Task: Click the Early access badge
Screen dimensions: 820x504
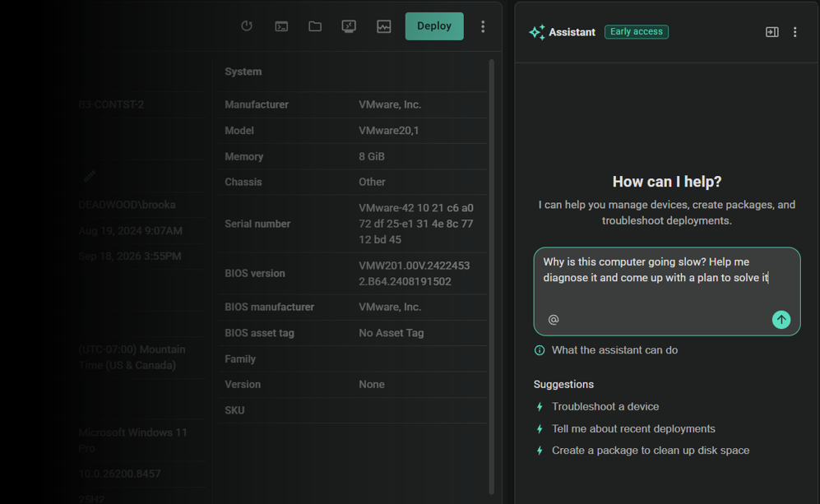Action: click(x=637, y=31)
